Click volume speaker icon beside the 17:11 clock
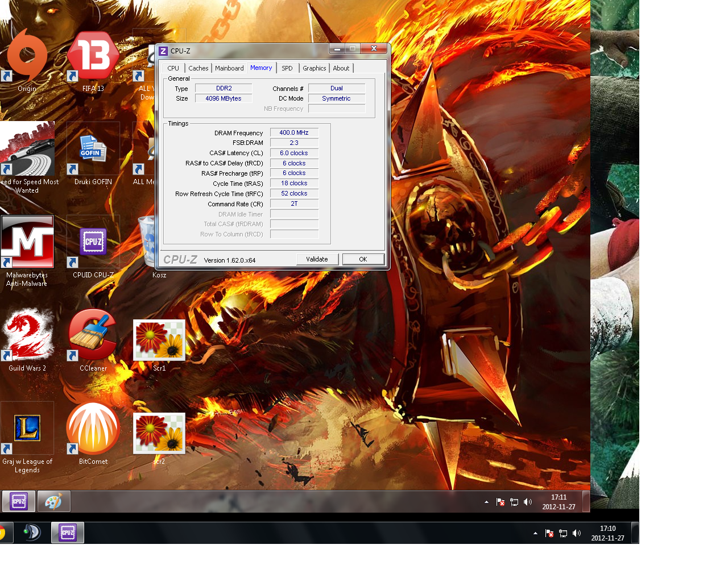The height and width of the screenshot is (582, 728). coord(528,502)
